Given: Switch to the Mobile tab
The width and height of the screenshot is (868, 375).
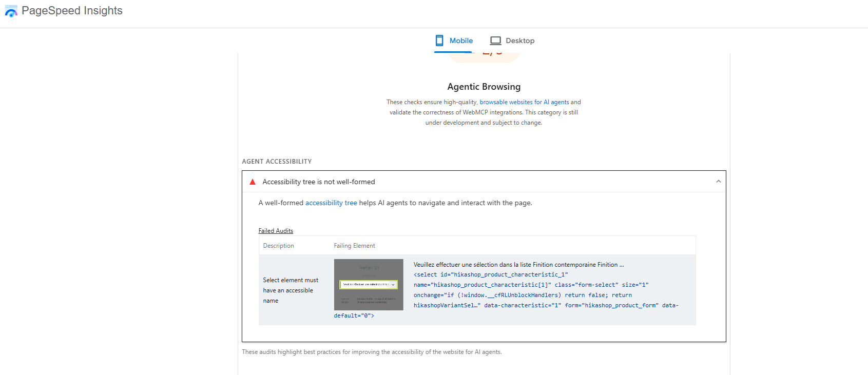Looking at the screenshot, I should click(x=454, y=41).
